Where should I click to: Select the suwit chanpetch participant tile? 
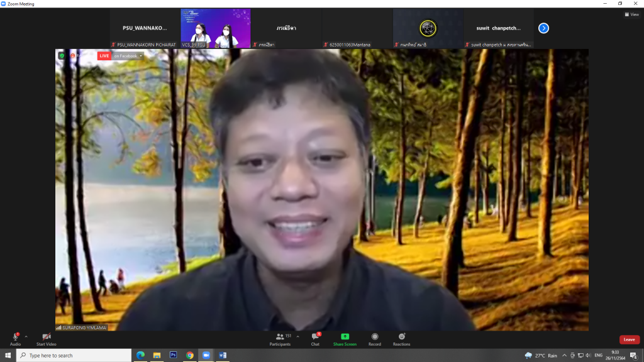pyautogui.click(x=498, y=28)
